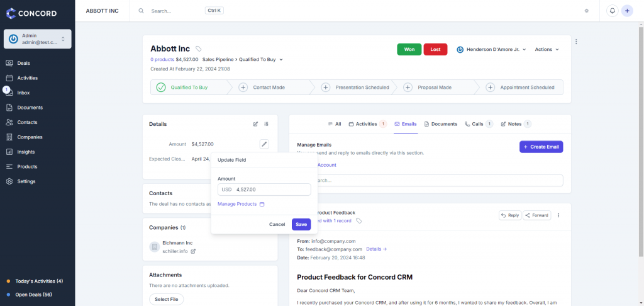Viewport: 644px width, 306px height.
Task: Open the three-dot menu on the email
Action: point(558,215)
